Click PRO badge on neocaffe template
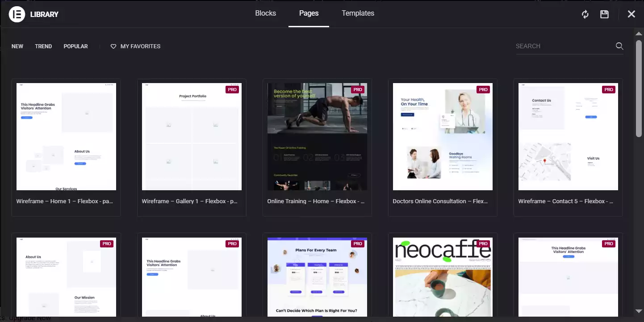Image resolution: width=644 pixels, height=322 pixels. [483, 244]
